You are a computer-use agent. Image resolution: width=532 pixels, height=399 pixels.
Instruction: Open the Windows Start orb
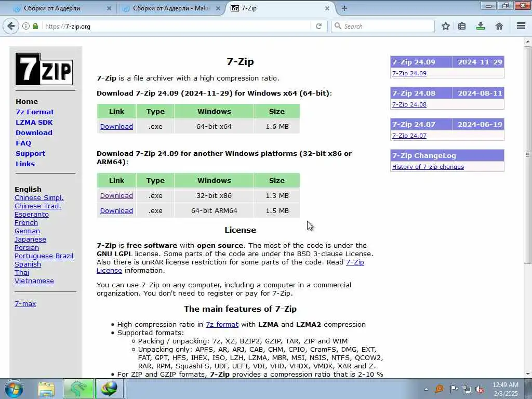coord(14,389)
